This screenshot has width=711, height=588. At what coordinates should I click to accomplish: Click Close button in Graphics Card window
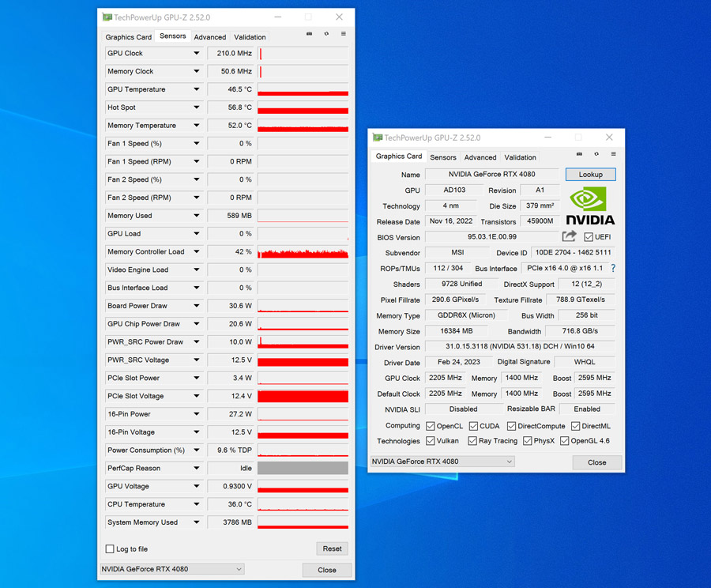pyautogui.click(x=596, y=462)
